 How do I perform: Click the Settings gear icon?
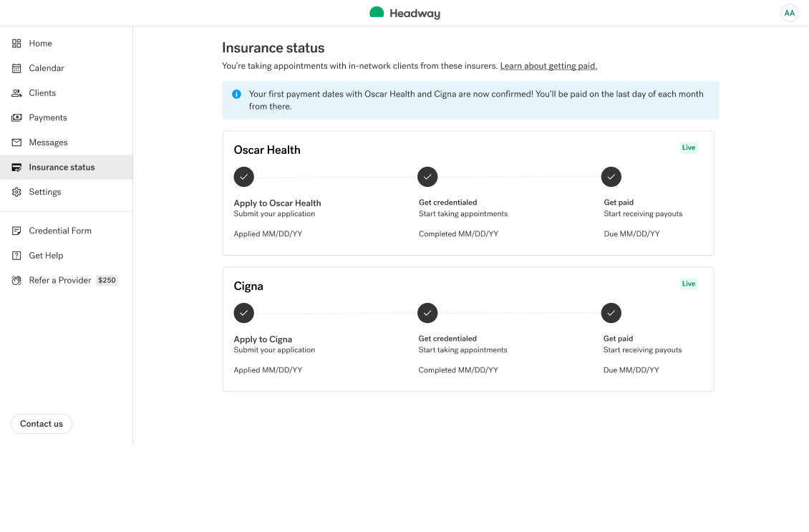16,192
